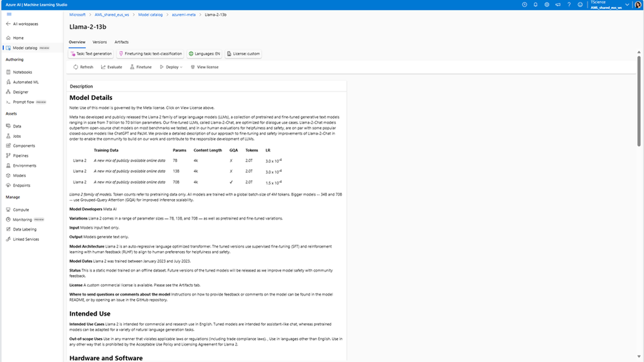Toggle the hamburger navigation menu
This screenshot has width=644, height=362.
(9, 14)
